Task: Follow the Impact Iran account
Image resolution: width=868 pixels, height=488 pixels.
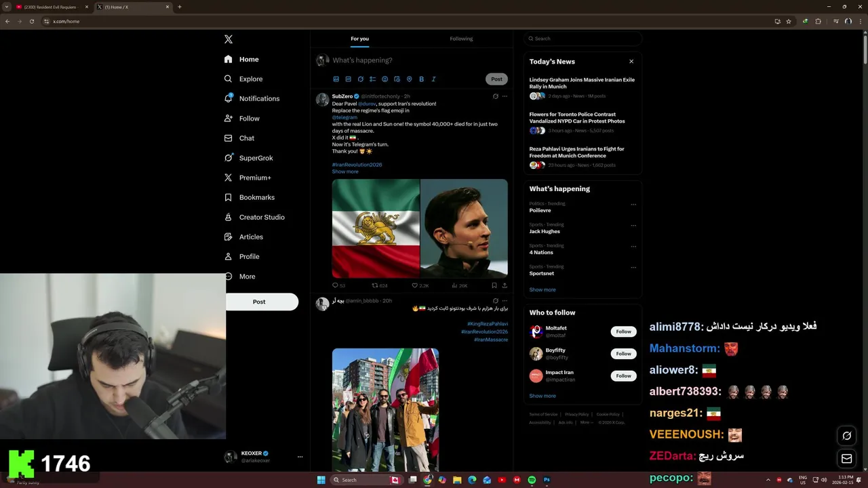Action: pos(623,375)
